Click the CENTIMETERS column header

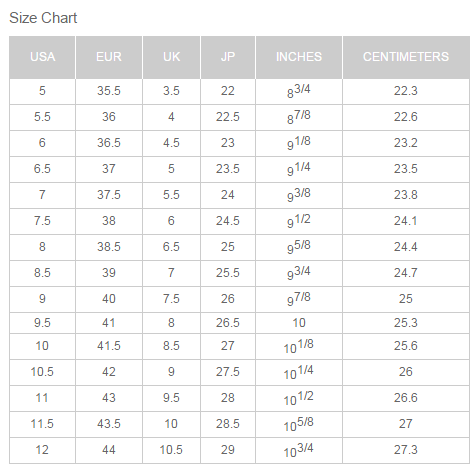[406, 57]
